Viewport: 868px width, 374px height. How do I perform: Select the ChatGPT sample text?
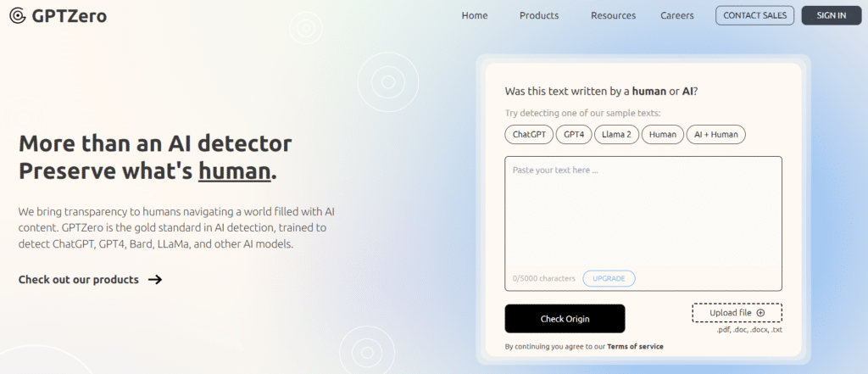tap(529, 134)
